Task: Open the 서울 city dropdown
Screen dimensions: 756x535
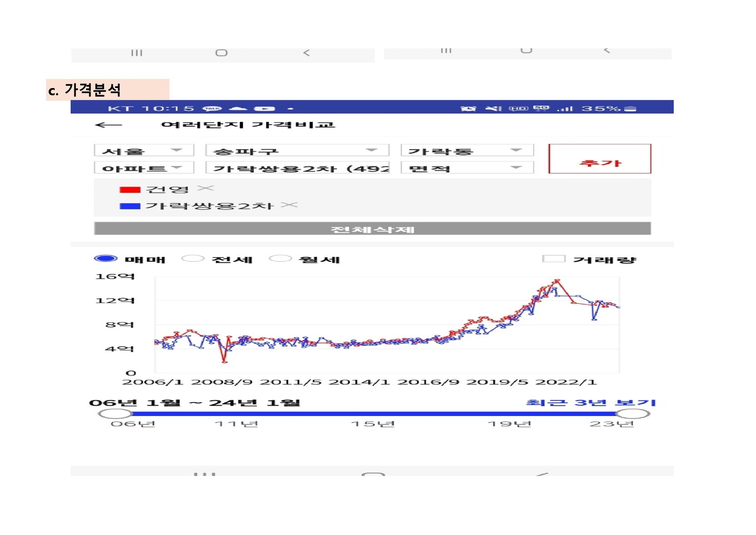Action: 144,150
